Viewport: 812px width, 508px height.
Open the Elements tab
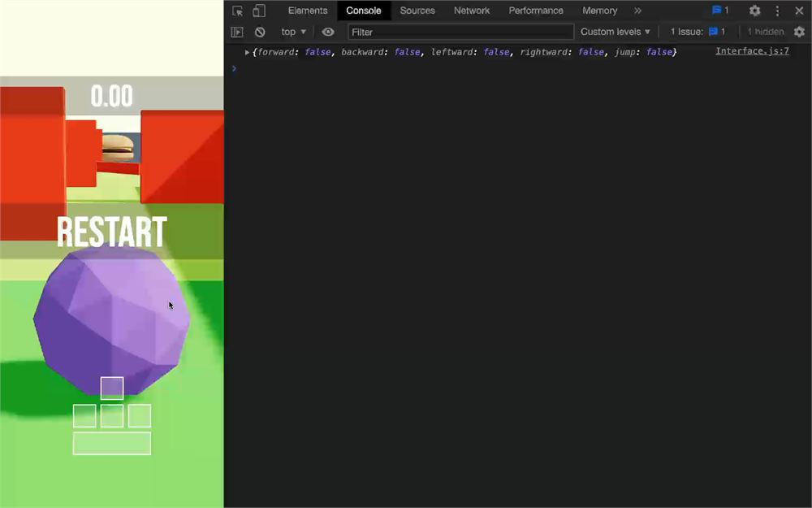308,11
